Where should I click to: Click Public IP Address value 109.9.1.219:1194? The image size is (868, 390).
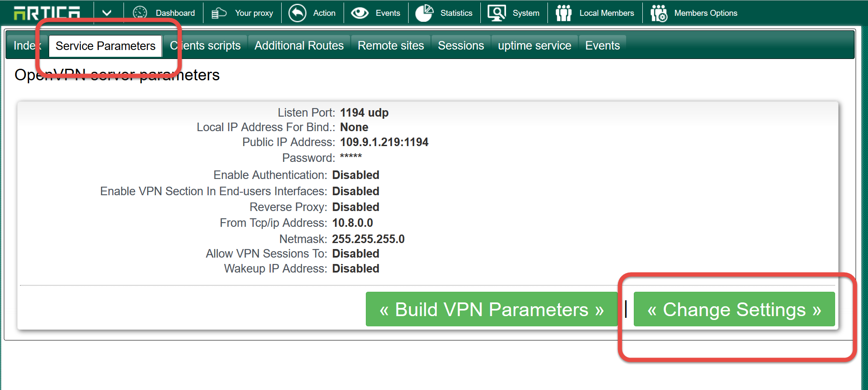pos(384,142)
